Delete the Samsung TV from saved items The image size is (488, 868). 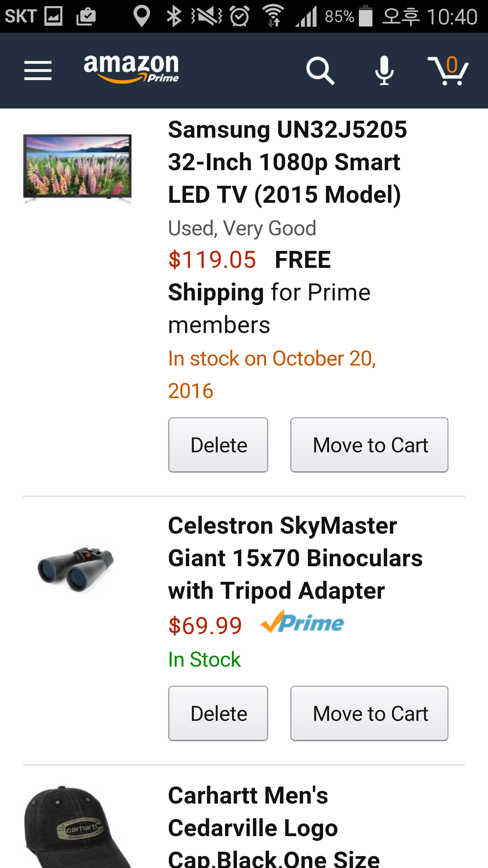point(218,445)
